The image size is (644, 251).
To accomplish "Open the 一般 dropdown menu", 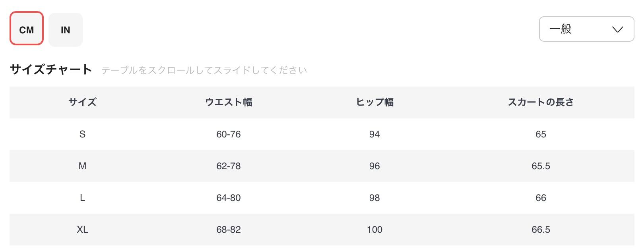I will coord(586,29).
